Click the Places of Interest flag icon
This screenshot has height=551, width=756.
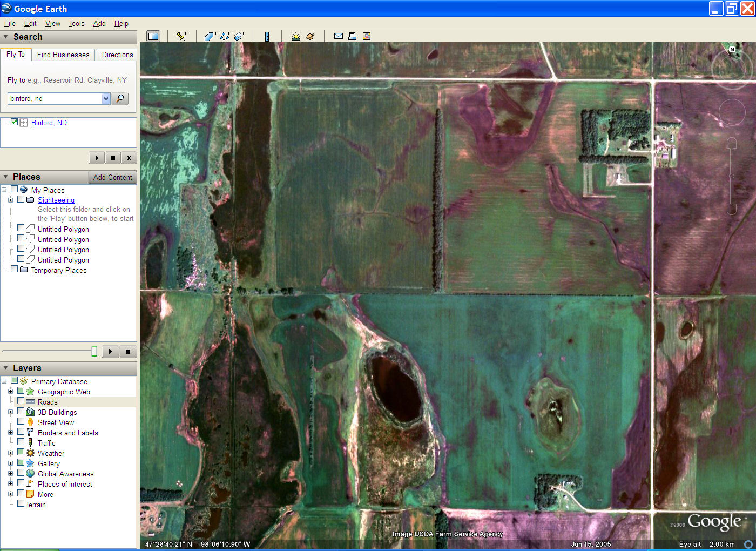click(30, 483)
